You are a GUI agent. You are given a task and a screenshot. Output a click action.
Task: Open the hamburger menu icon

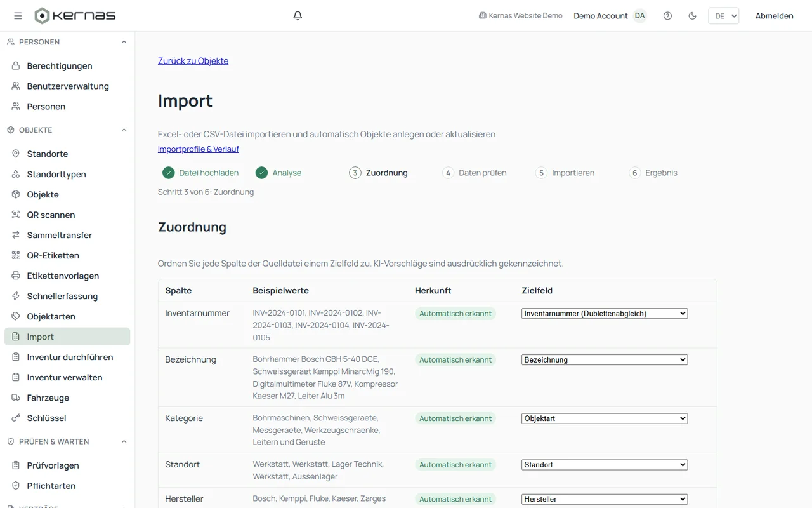click(18, 16)
